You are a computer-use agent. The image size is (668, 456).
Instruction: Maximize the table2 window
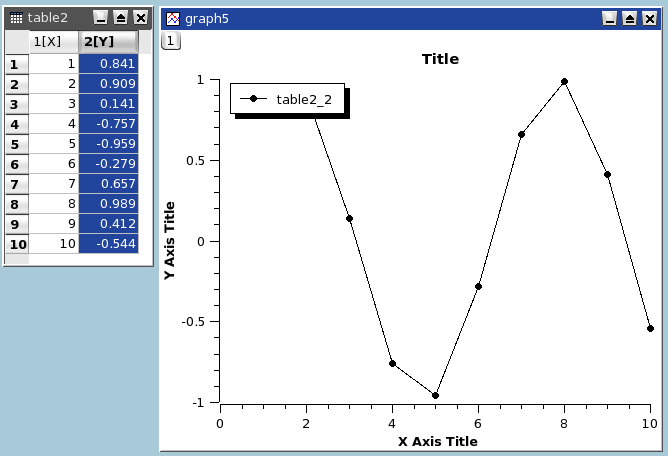pyautogui.click(x=120, y=18)
